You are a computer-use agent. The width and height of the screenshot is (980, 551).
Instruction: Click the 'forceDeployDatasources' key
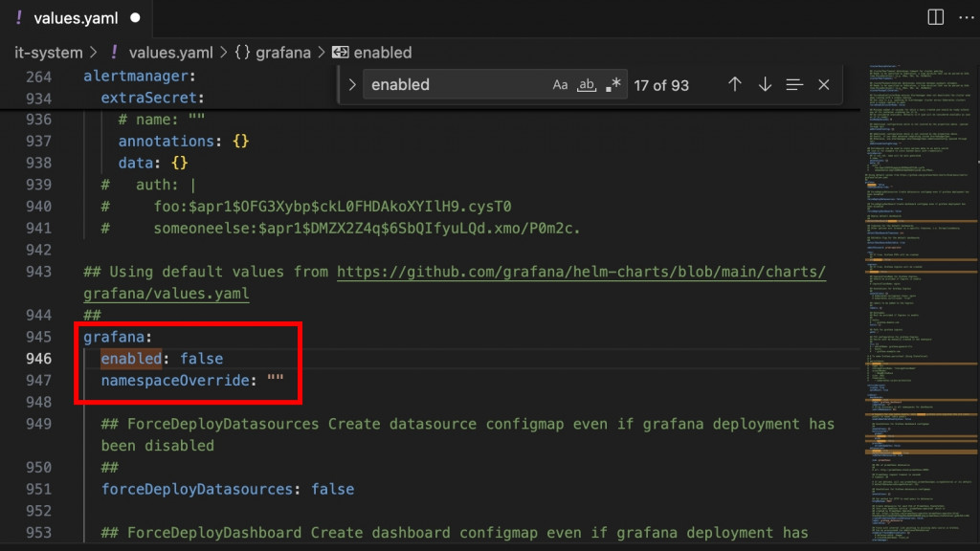coord(197,489)
